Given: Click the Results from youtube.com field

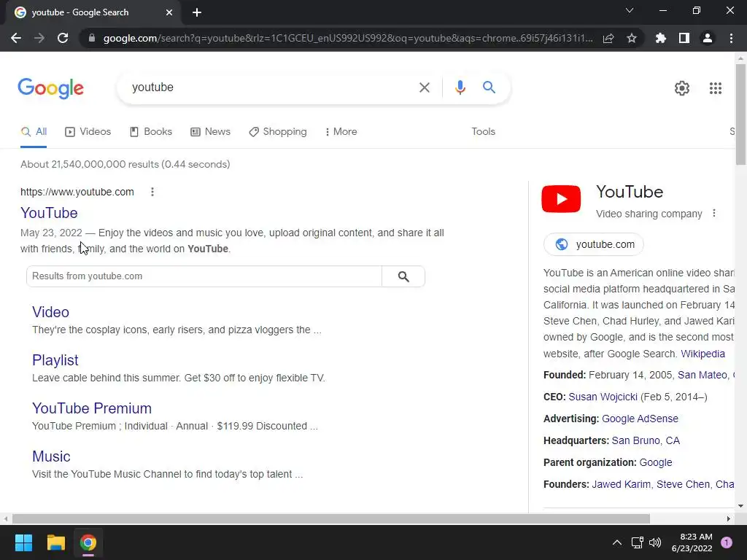Looking at the screenshot, I should 204,276.
